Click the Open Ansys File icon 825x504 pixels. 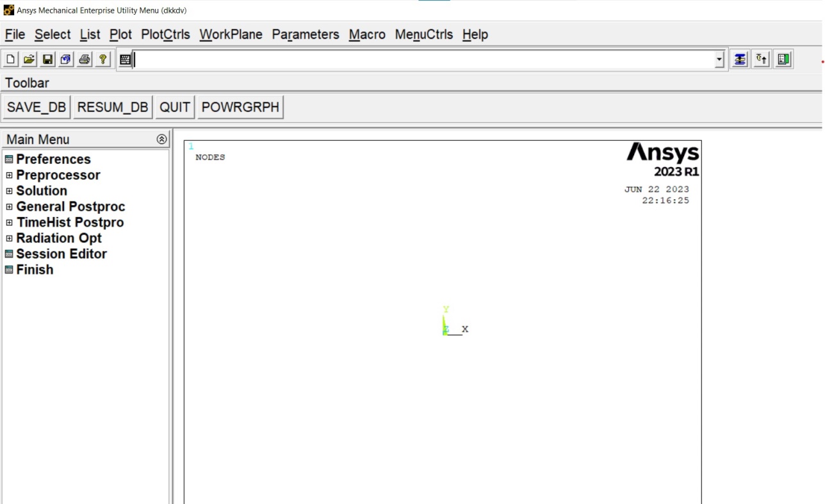click(29, 60)
